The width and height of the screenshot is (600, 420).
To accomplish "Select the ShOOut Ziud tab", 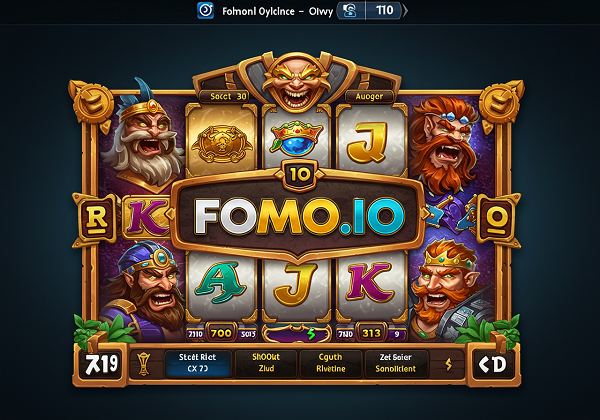I will 266,363.
